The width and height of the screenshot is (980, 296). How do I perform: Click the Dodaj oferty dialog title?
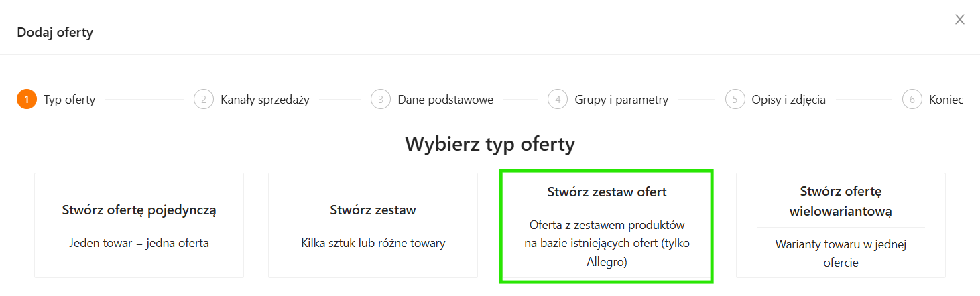(55, 32)
